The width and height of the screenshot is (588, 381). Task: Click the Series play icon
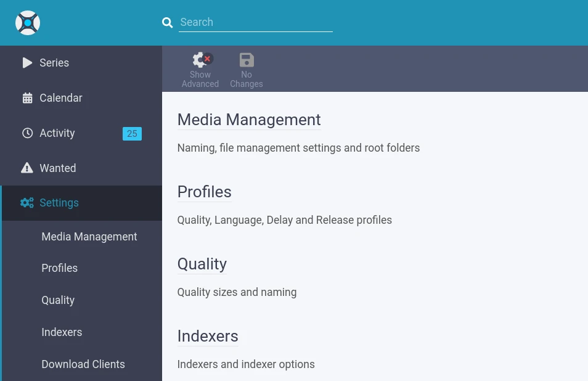click(x=27, y=63)
